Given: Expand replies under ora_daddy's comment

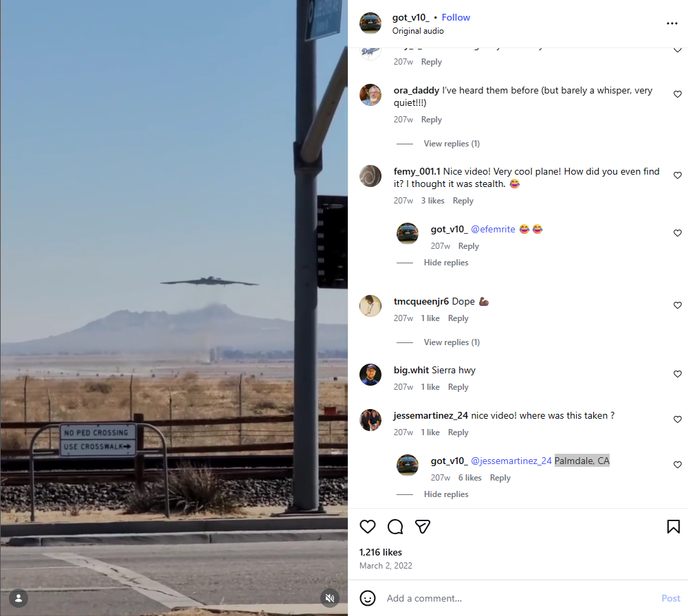Looking at the screenshot, I should (452, 144).
